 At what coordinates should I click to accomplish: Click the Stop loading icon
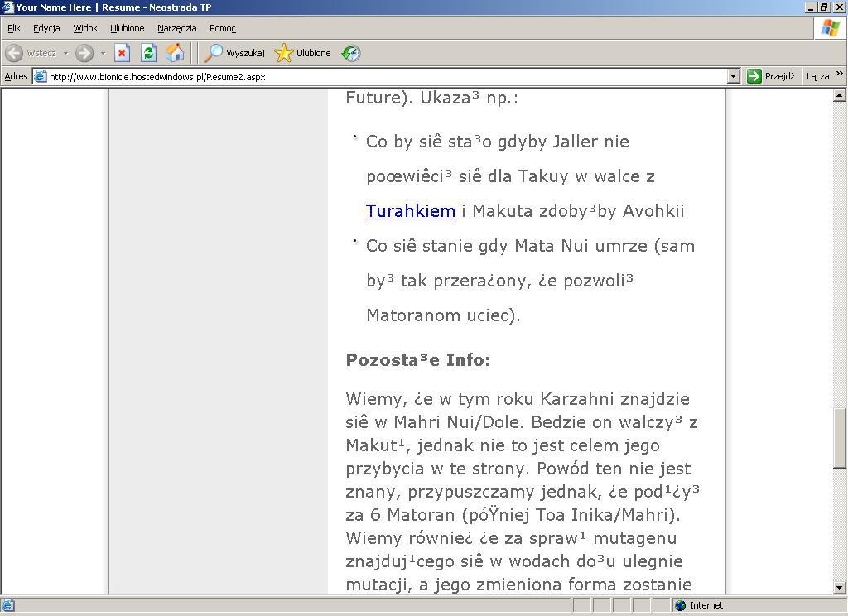pyautogui.click(x=123, y=53)
